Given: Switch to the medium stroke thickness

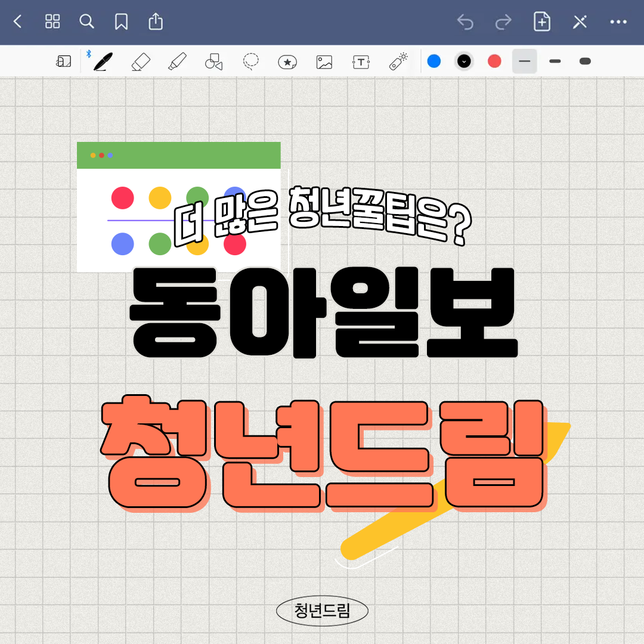Looking at the screenshot, I should (x=555, y=61).
